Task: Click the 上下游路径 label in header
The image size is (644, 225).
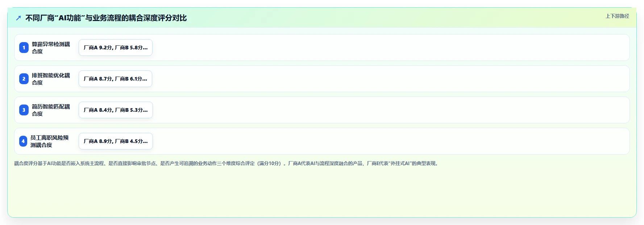Action: pyautogui.click(x=617, y=16)
